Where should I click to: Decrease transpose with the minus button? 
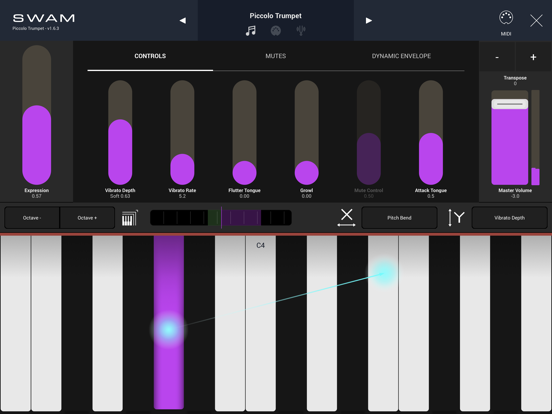[497, 57]
